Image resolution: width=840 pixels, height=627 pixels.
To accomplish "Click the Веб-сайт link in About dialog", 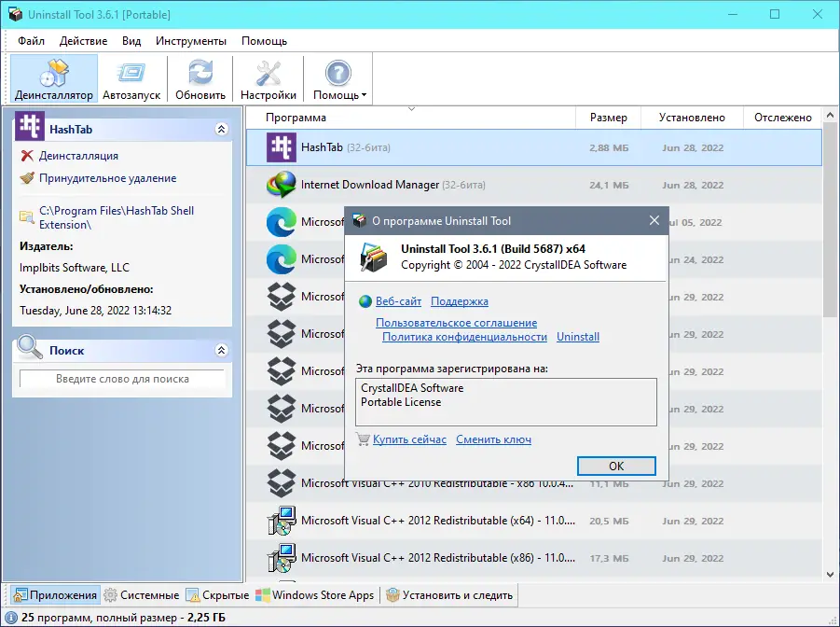I will tap(399, 301).
